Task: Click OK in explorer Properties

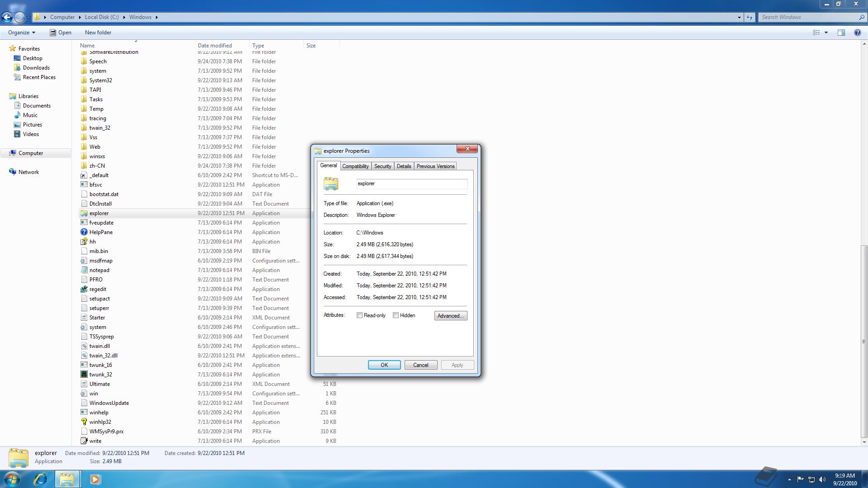Action: pos(384,365)
